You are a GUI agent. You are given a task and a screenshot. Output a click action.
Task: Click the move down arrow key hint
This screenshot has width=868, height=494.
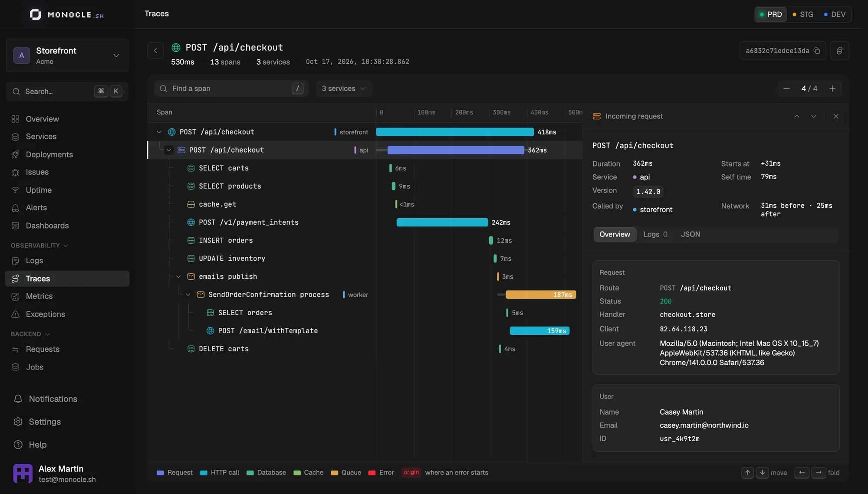pyautogui.click(x=762, y=473)
